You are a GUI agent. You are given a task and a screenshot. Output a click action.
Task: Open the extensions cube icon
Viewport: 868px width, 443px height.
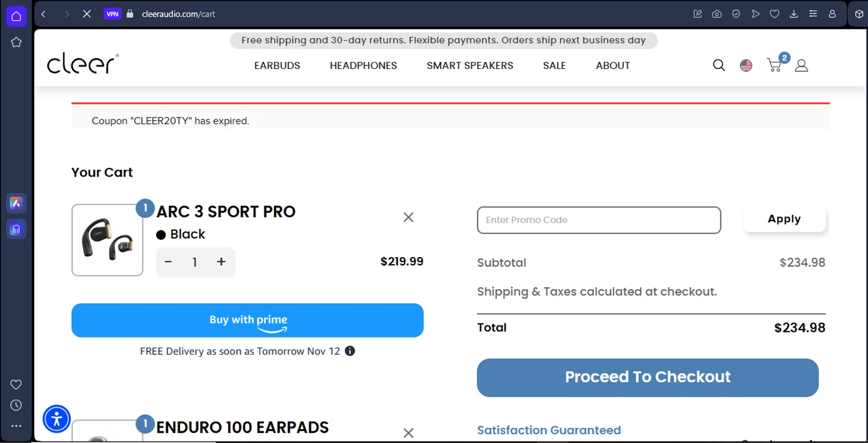pos(859,14)
